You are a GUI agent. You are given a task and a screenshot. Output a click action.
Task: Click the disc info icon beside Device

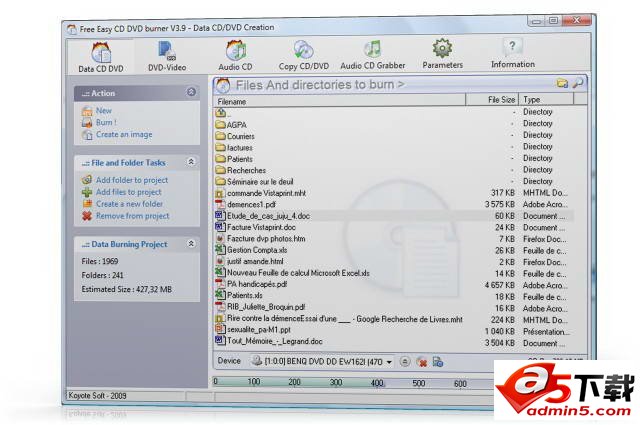(438, 362)
